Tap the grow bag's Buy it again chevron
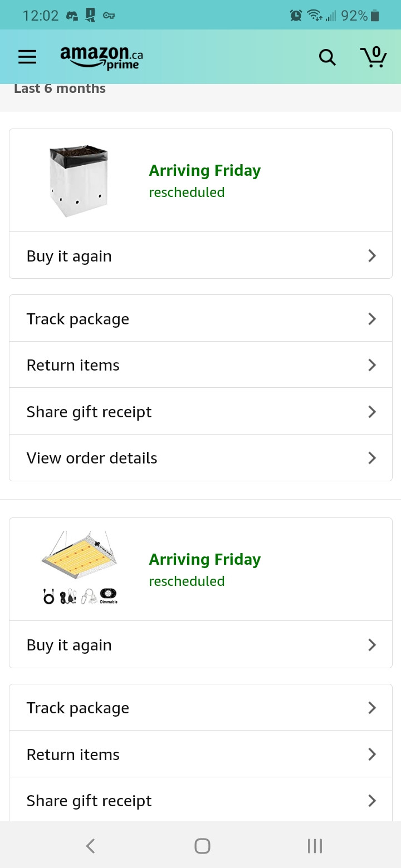Image resolution: width=401 pixels, height=868 pixels. coord(372,256)
